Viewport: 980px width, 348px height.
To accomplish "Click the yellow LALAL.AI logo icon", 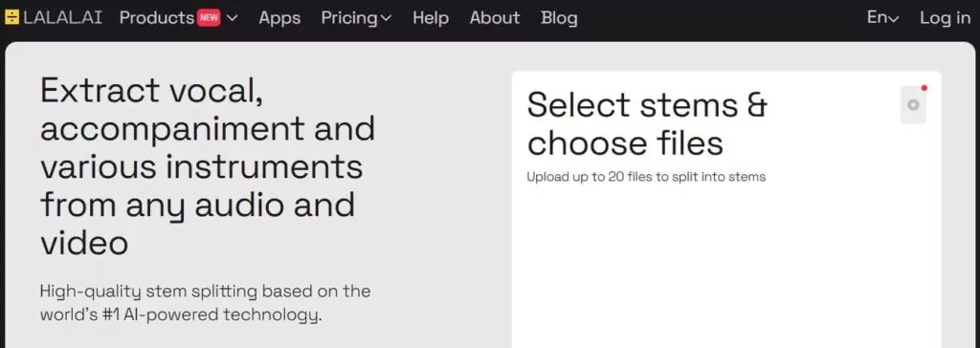I will click(x=11, y=17).
